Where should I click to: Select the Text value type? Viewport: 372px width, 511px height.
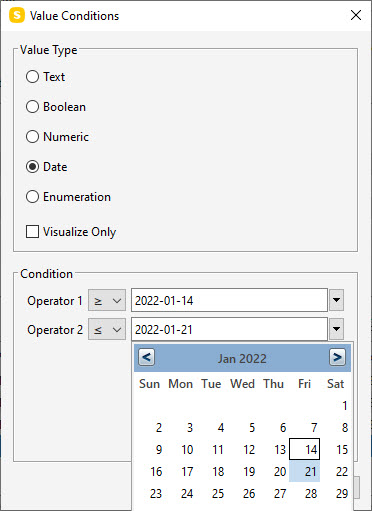point(45,77)
